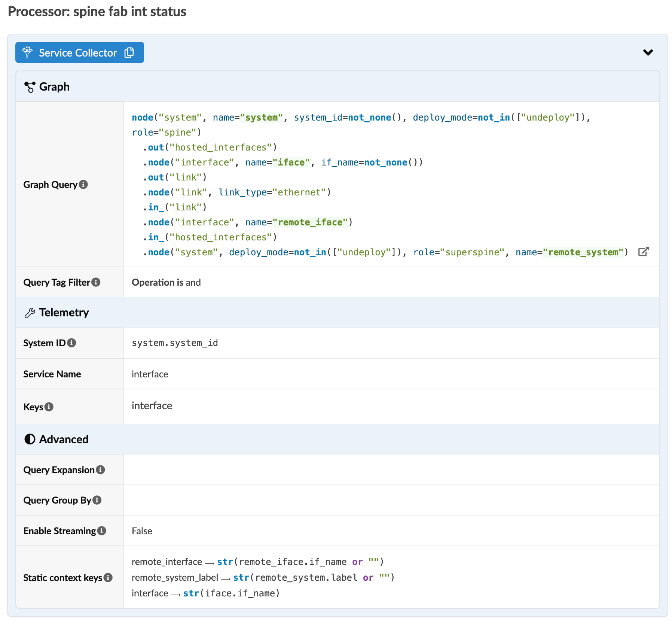Click the Advanced section header
Viewport: 672px width, 620px height.
[64, 440]
